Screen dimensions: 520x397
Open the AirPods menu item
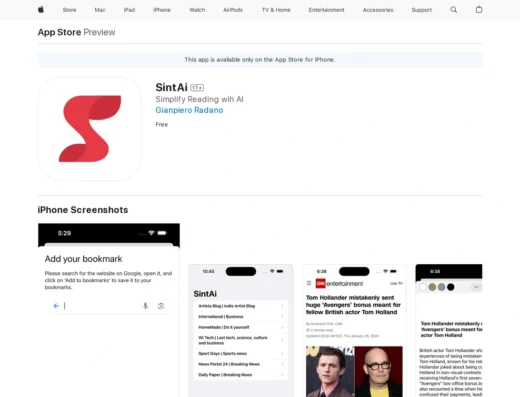point(233,10)
